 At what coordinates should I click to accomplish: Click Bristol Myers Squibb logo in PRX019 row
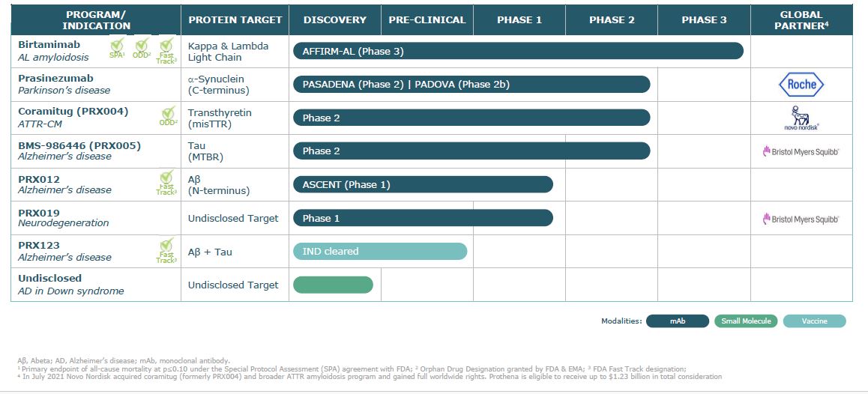coord(801,219)
